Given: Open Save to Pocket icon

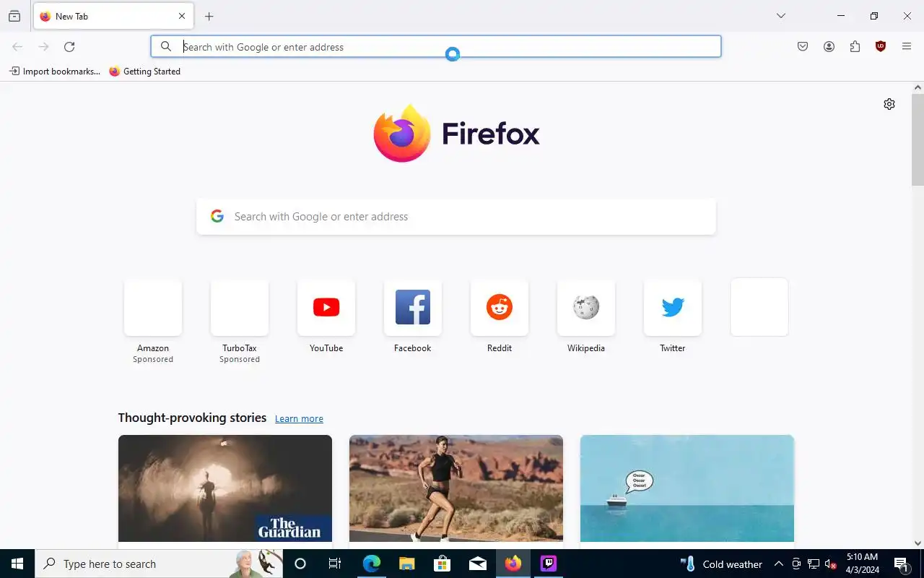Looking at the screenshot, I should click(x=803, y=47).
